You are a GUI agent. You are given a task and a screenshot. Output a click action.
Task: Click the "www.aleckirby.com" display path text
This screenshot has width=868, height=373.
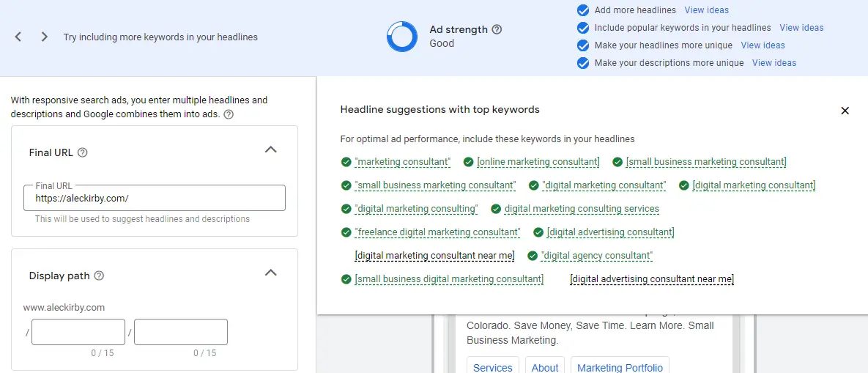(64, 307)
